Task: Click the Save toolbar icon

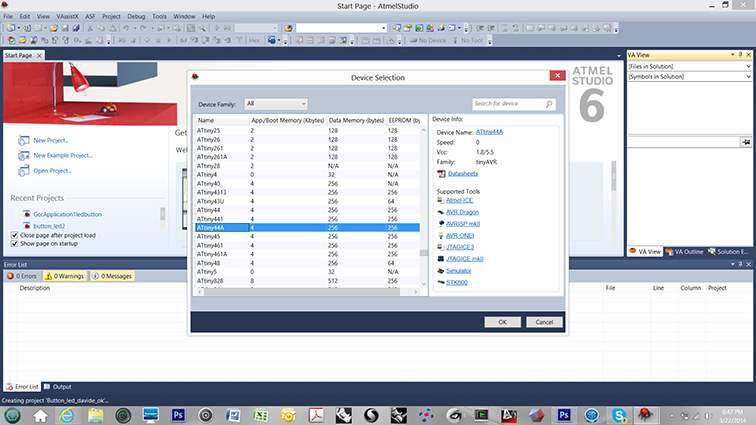Action: coord(65,28)
